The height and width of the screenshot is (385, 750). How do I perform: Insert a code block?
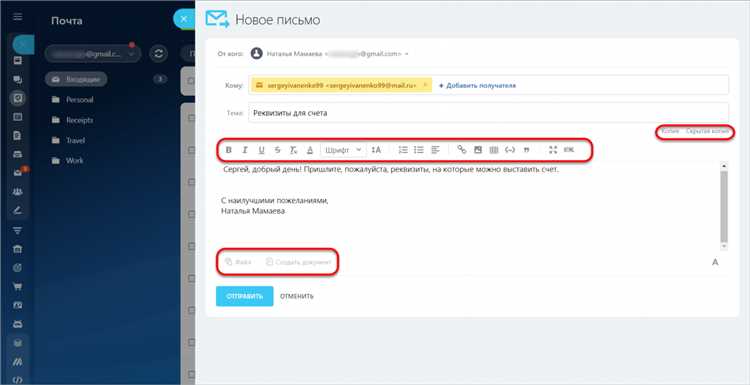510,150
